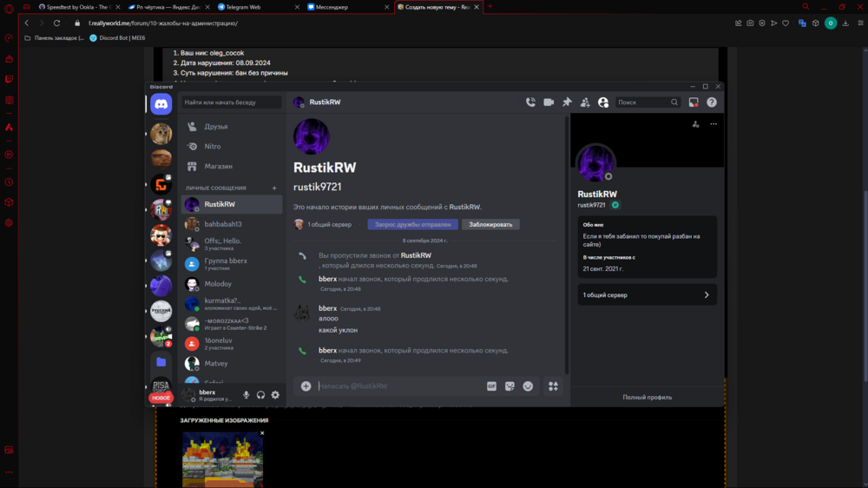Screen dimensions: 868x488
Task: Open Molodoy direct message
Action: [232, 284]
